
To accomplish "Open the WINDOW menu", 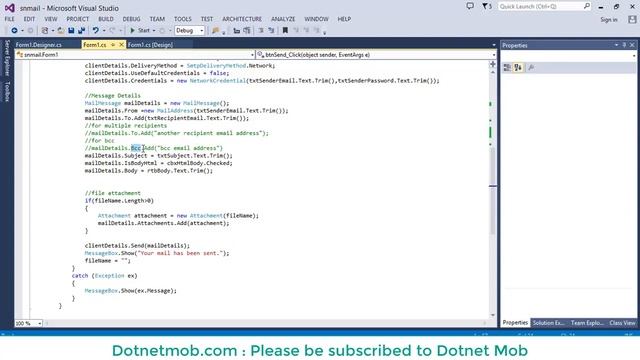I will (316, 19).
